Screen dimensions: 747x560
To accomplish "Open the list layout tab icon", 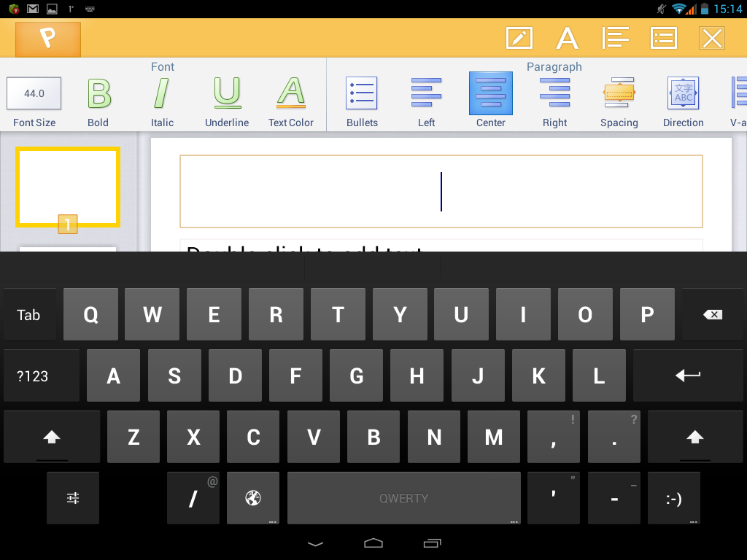I will pyautogui.click(x=663, y=38).
